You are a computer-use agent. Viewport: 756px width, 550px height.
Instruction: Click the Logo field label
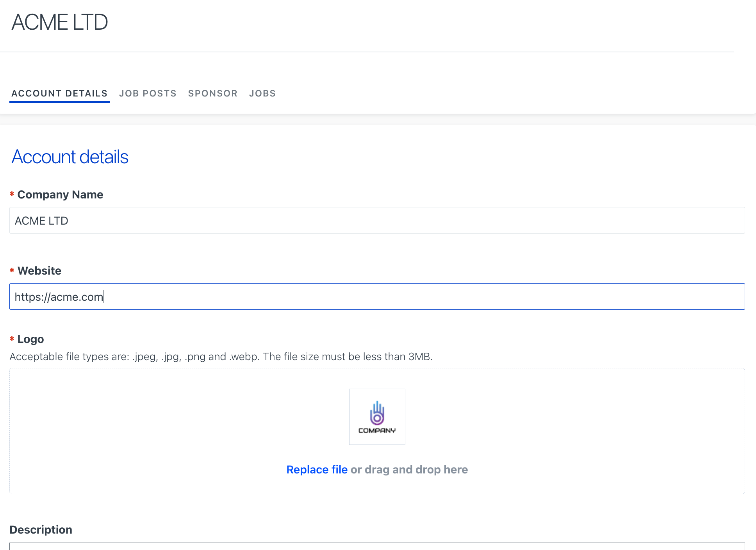[x=30, y=339]
